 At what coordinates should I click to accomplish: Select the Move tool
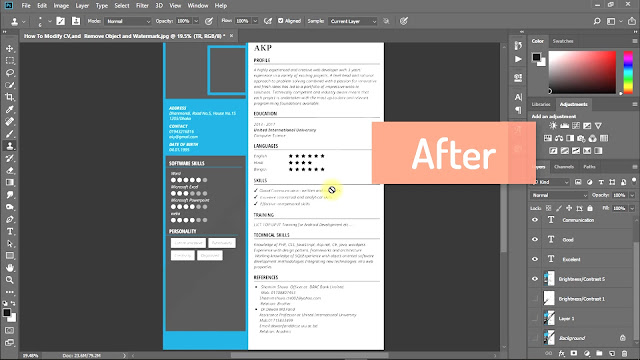tap(10, 48)
